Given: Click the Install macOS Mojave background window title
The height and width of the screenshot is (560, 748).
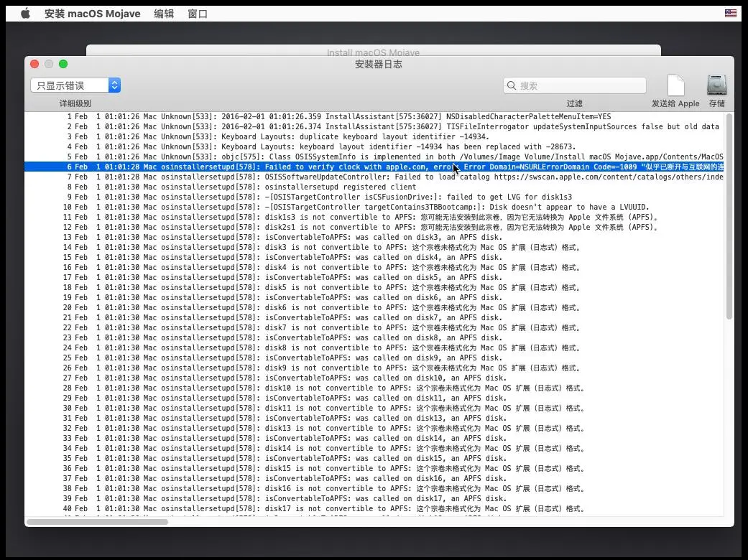Looking at the screenshot, I should coord(373,52).
